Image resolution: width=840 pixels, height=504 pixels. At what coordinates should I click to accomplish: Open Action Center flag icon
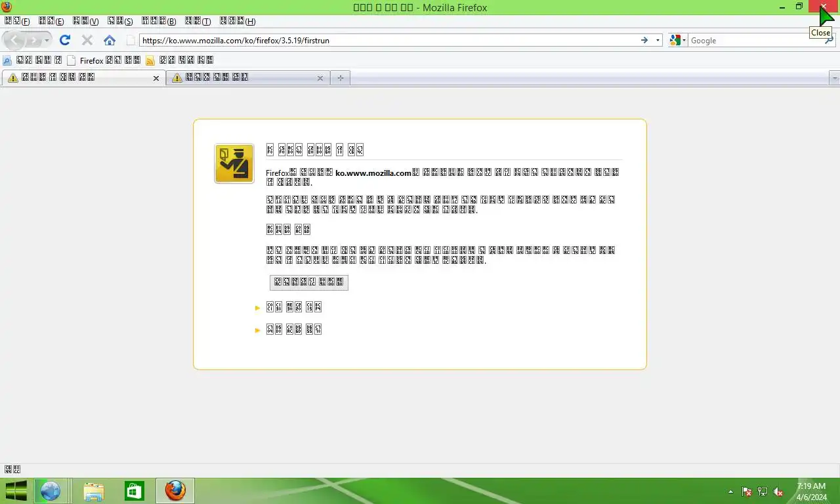point(747,492)
